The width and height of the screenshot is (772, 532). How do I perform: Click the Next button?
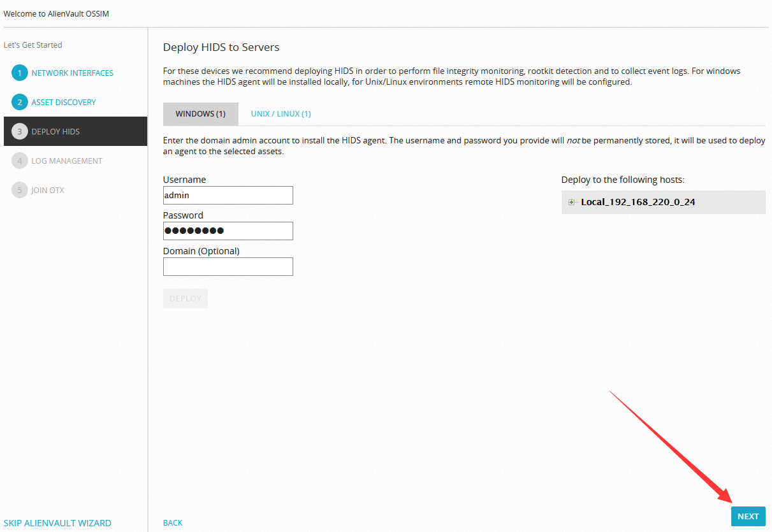748,516
